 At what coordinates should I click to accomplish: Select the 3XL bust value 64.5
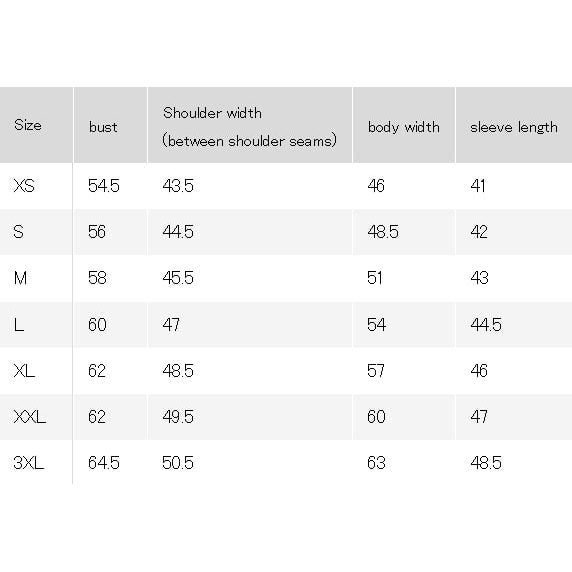click(104, 463)
